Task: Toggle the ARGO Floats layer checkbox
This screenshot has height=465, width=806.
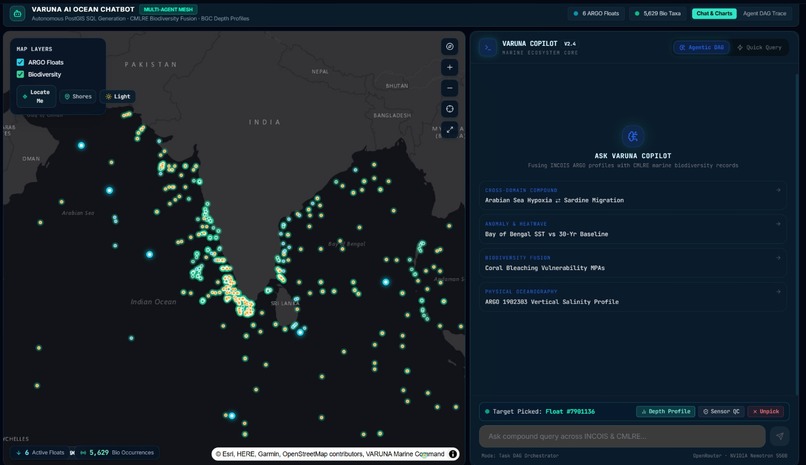Action: (x=21, y=62)
